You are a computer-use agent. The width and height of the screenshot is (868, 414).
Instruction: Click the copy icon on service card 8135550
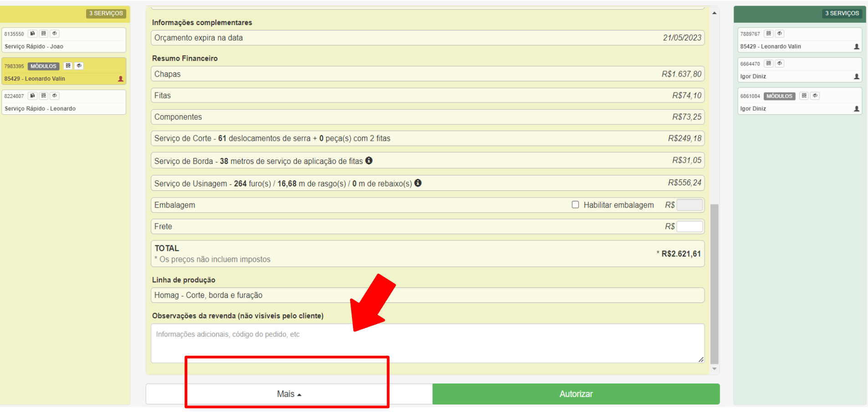click(32, 33)
